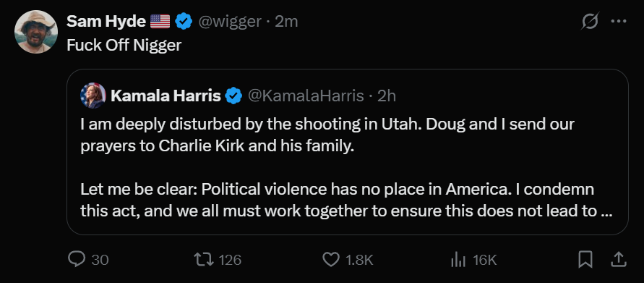Screen dimensions: 644x283
Task: Open view analytics bar-chart icon
Action: (x=458, y=260)
